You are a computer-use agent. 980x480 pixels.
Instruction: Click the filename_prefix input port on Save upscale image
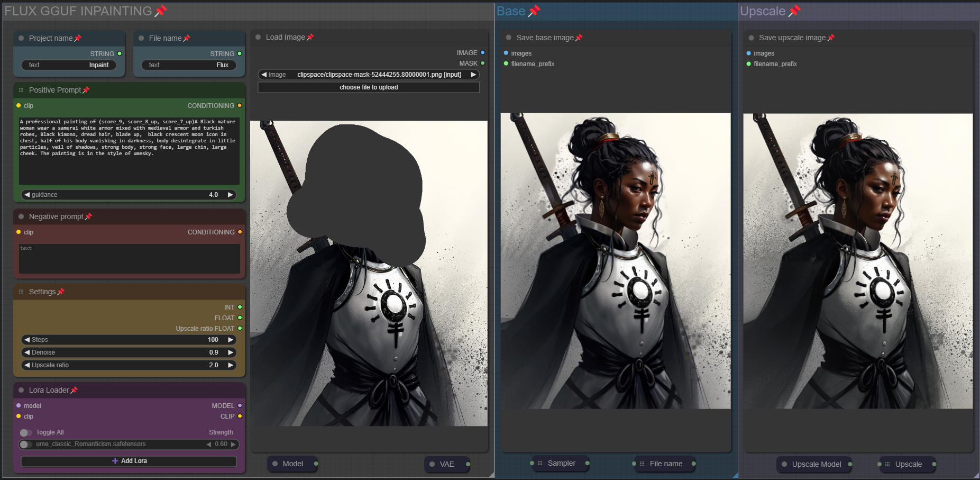(x=748, y=64)
